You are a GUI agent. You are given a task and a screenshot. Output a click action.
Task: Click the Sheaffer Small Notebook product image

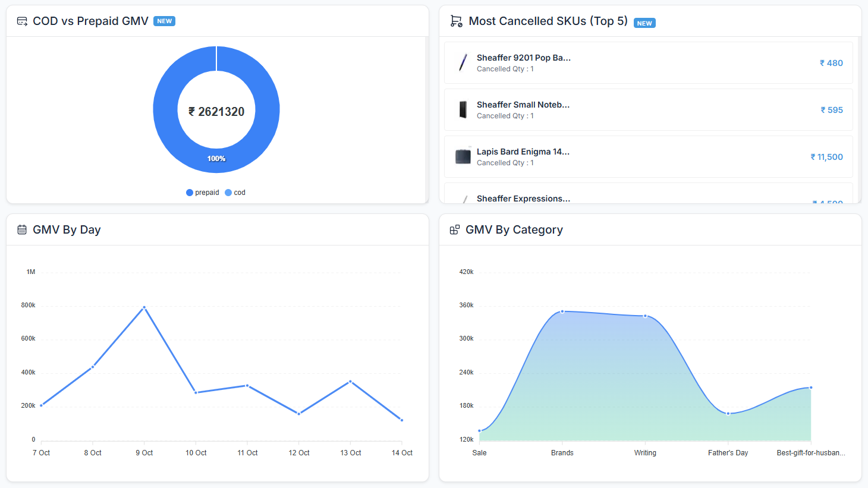tap(463, 109)
